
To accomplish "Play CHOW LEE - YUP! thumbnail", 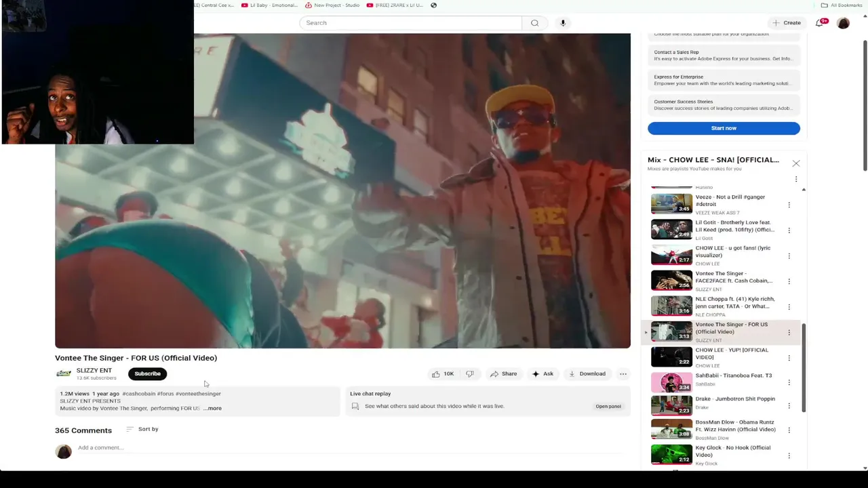I will (671, 357).
